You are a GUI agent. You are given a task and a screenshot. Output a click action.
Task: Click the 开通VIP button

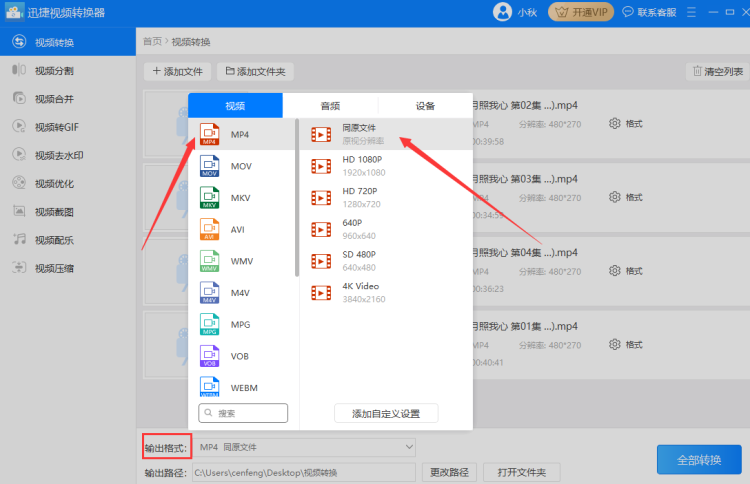click(x=581, y=12)
